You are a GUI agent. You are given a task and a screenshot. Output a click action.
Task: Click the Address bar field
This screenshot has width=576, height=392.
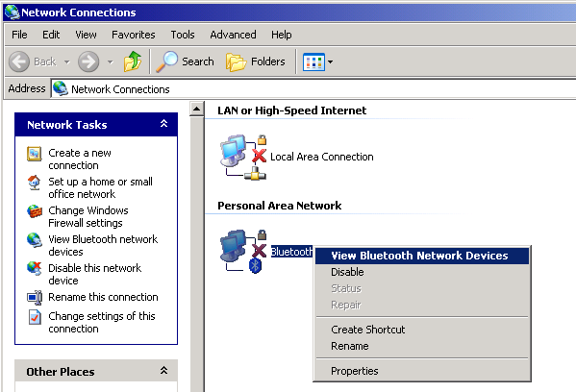tap(313, 88)
